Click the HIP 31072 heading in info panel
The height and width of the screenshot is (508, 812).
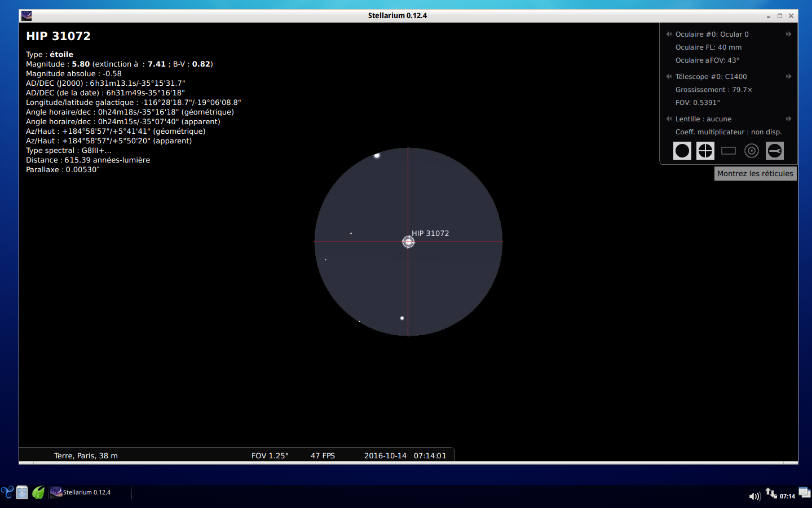pyautogui.click(x=58, y=36)
